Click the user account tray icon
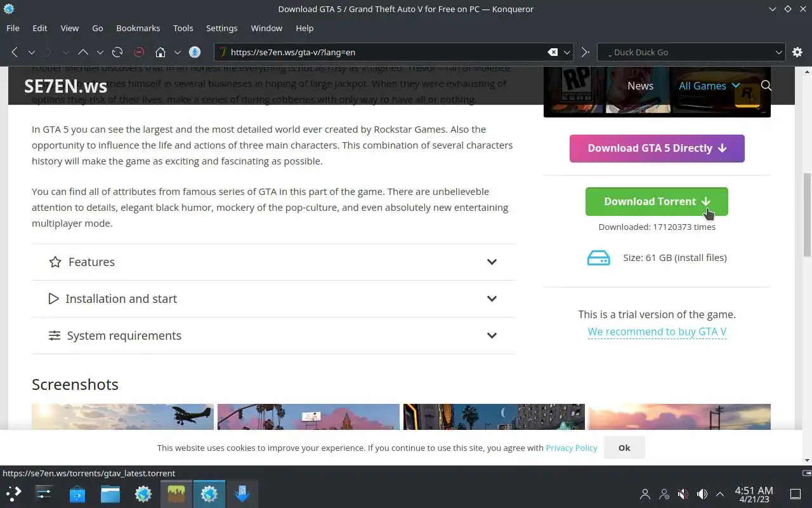The width and height of the screenshot is (812, 508). (645, 493)
